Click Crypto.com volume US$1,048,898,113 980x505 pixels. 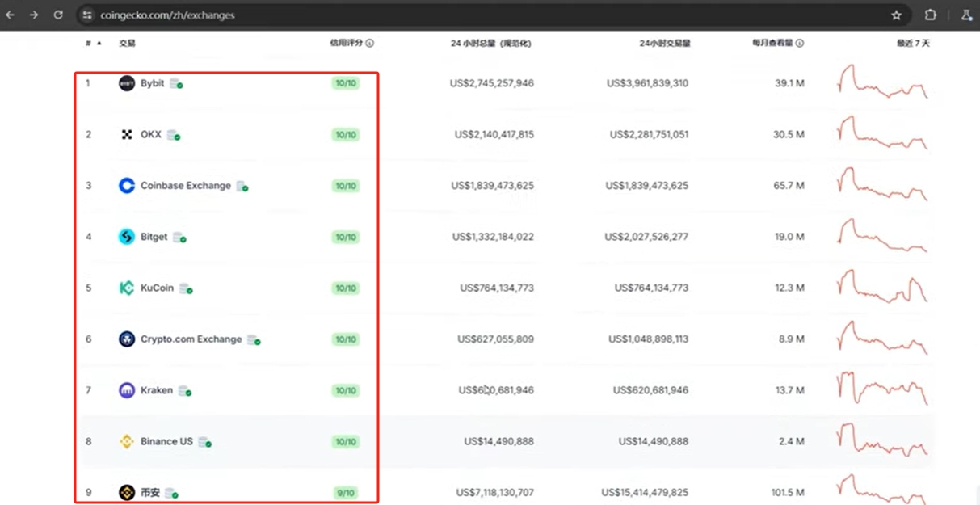tap(649, 339)
